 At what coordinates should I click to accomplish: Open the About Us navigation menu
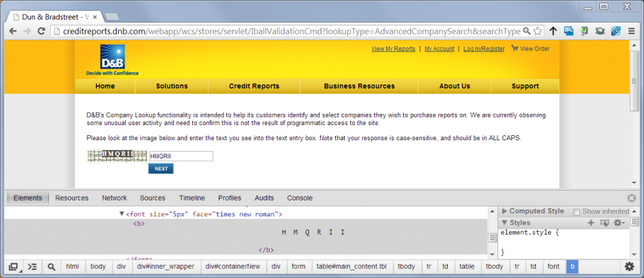coord(455,86)
